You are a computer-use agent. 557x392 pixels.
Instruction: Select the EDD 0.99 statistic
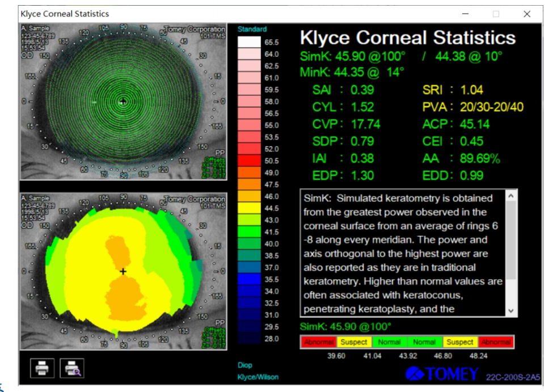tap(453, 175)
